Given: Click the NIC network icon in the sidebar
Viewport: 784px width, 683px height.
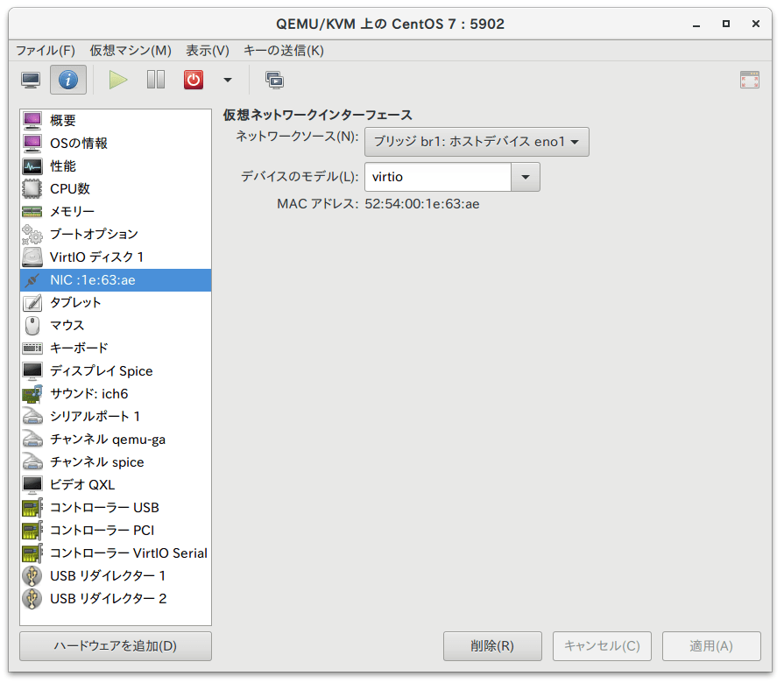Looking at the screenshot, I should tap(32, 279).
